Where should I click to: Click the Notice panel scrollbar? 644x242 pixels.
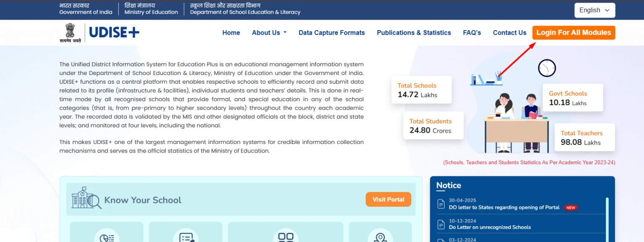(x=607, y=219)
